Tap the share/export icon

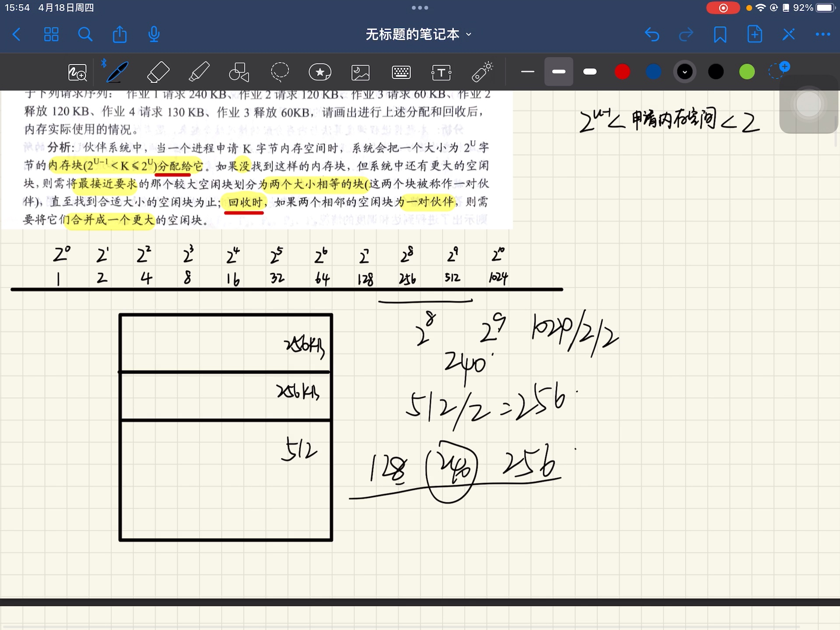click(x=119, y=34)
